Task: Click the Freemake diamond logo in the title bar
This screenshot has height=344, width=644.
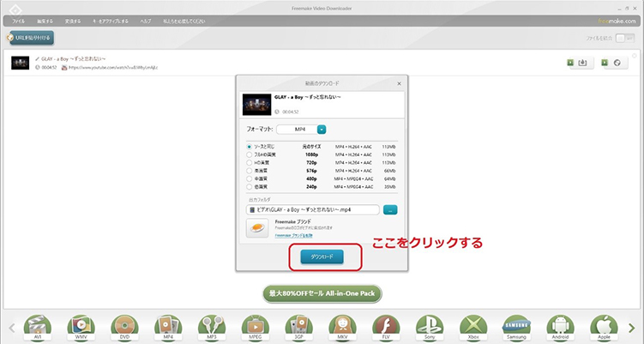Action: point(15,9)
